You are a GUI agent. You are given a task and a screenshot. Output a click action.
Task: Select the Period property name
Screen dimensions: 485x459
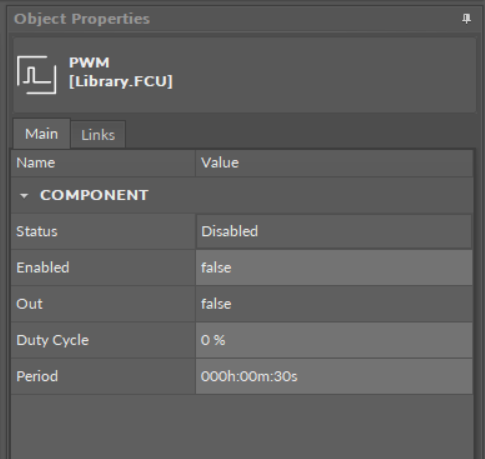pos(37,376)
